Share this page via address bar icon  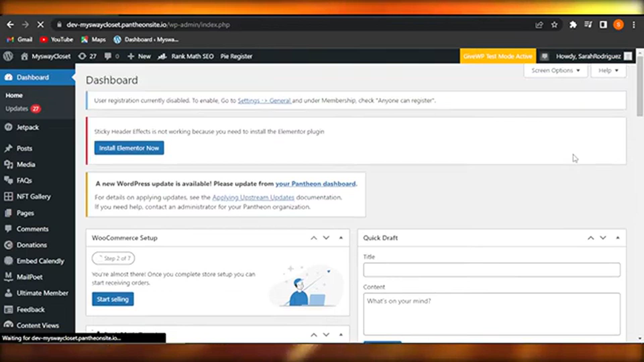click(539, 25)
